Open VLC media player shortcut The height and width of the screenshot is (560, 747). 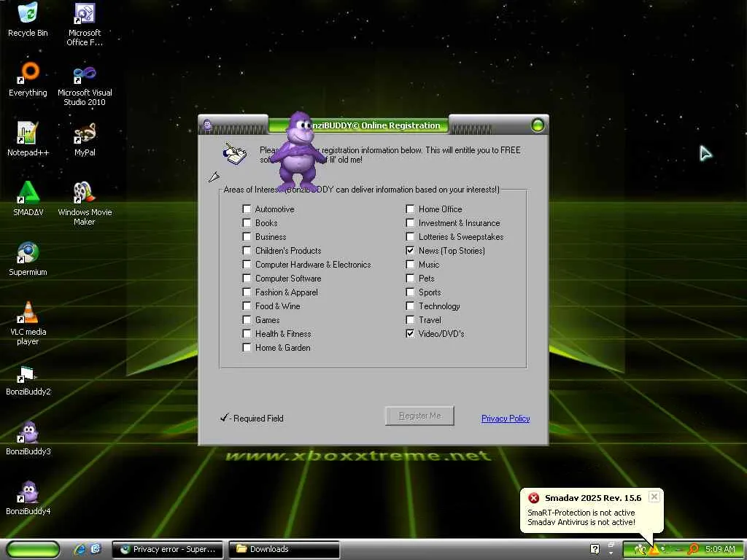(x=28, y=323)
